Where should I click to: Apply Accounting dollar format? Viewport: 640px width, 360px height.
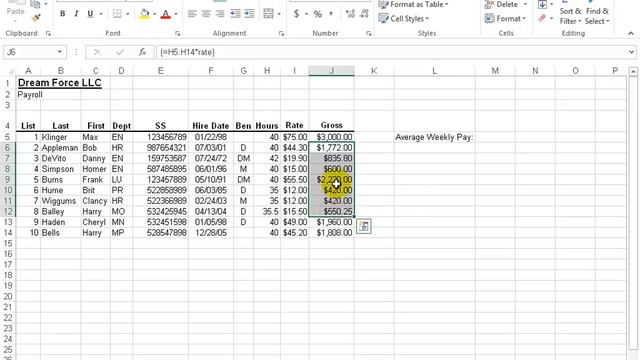[296, 14]
